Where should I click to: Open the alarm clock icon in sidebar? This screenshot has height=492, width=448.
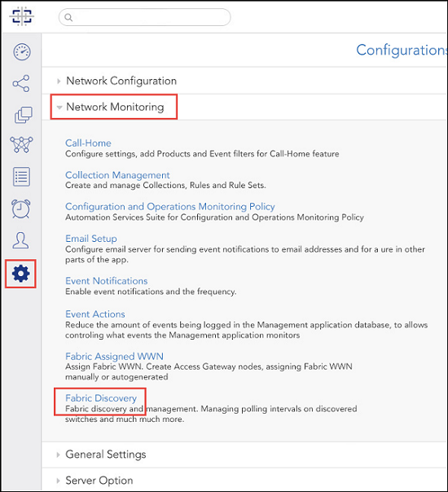(21, 209)
